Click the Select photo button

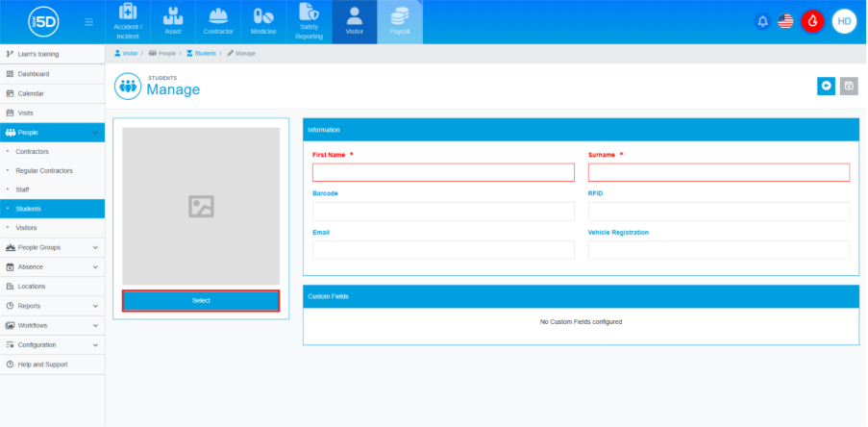click(x=201, y=301)
